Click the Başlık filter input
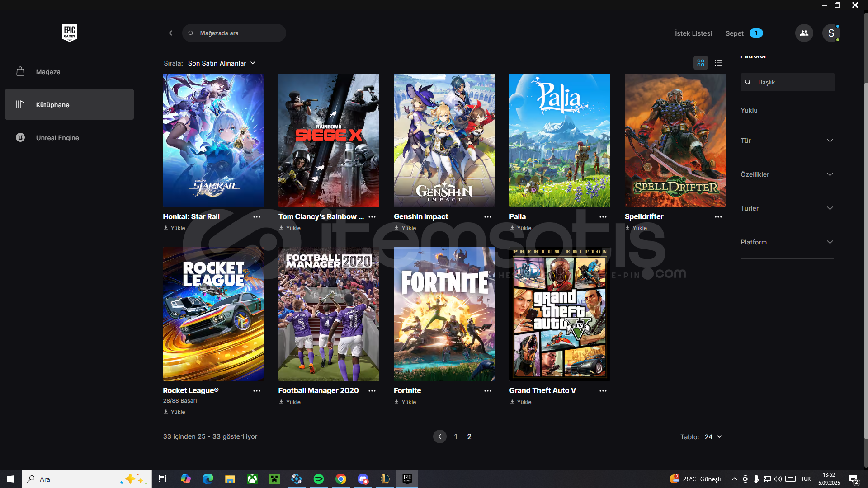This screenshot has height=488, width=868. [788, 82]
